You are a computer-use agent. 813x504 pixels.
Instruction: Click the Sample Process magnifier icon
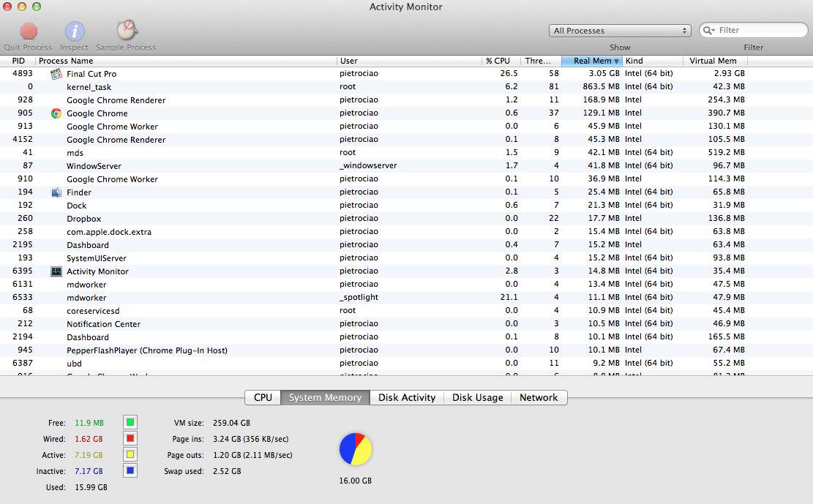[x=127, y=31]
